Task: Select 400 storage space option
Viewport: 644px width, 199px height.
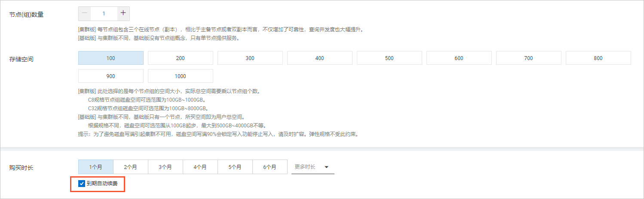Action: (320, 58)
